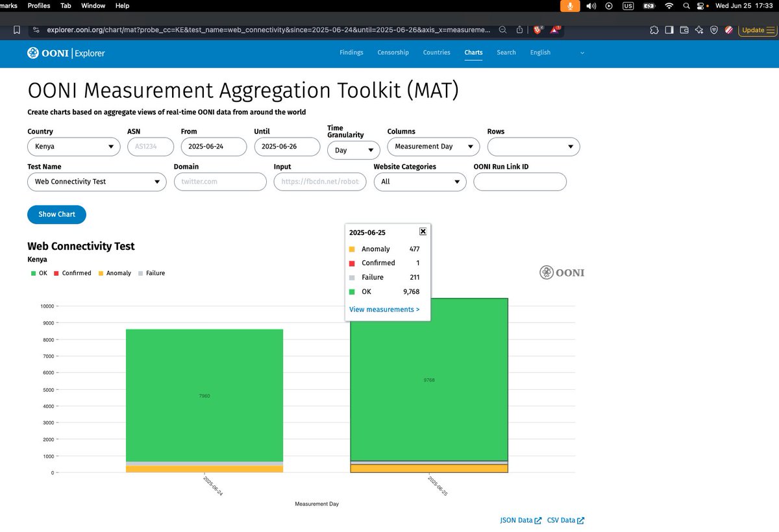Open the Now Playing menu bar icon
Screen dimensions: 779x532
tap(609, 6)
